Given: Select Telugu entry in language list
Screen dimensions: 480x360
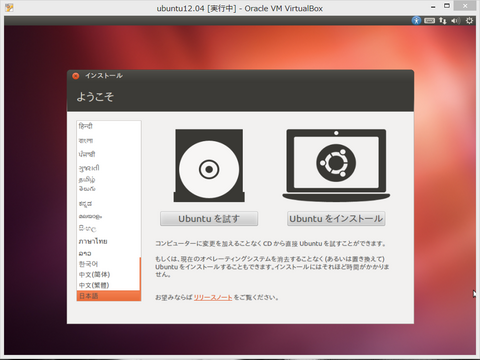Looking at the screenshot, I should click(108, 189).
